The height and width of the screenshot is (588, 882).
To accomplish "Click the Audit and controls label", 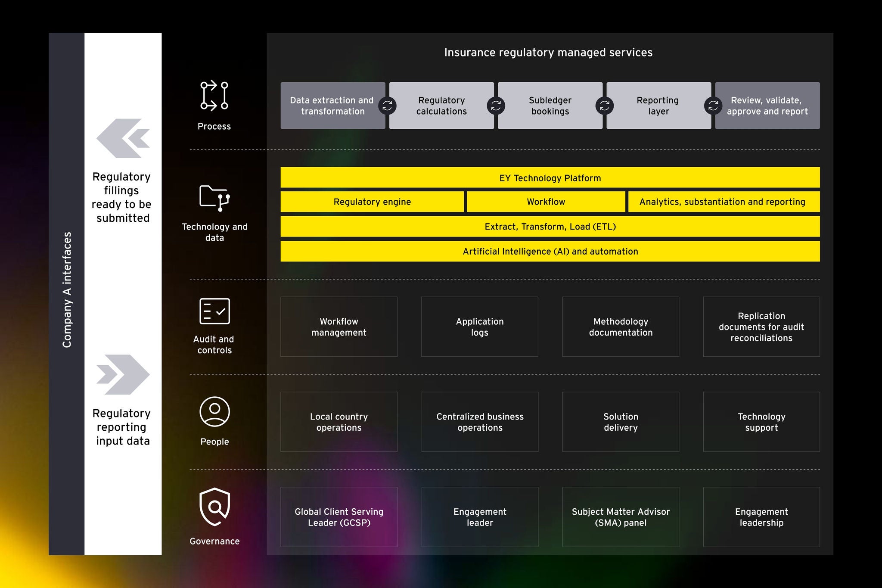I will click(x=214, y=345).
